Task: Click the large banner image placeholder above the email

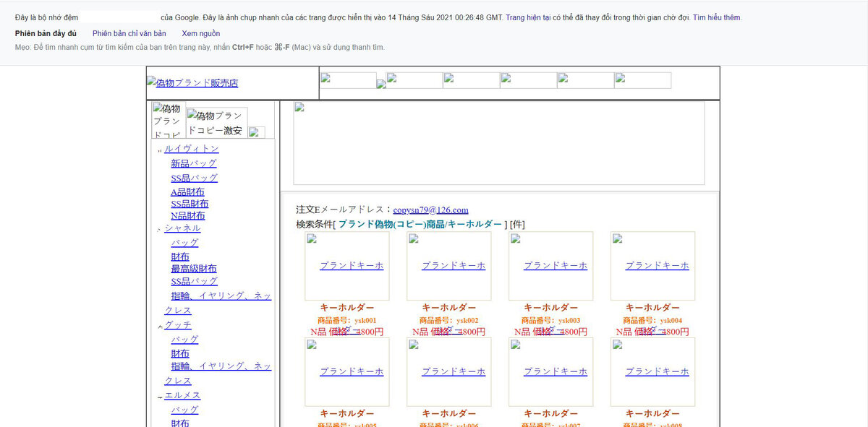Action: click(x=498, y=143)
